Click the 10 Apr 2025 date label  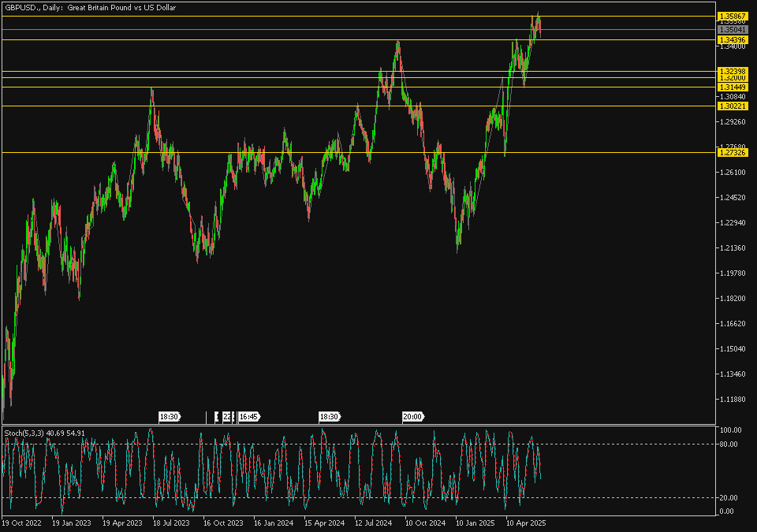pos(527,523)
